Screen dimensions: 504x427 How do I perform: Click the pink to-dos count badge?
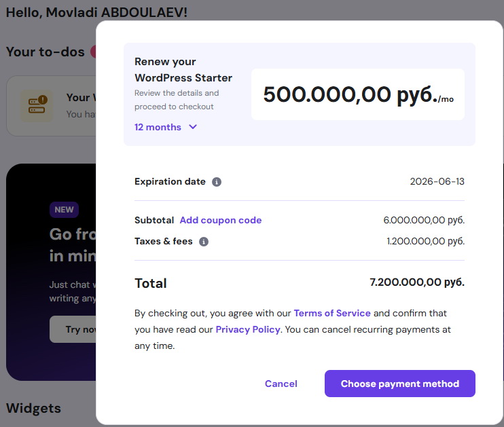click(93, 52)
